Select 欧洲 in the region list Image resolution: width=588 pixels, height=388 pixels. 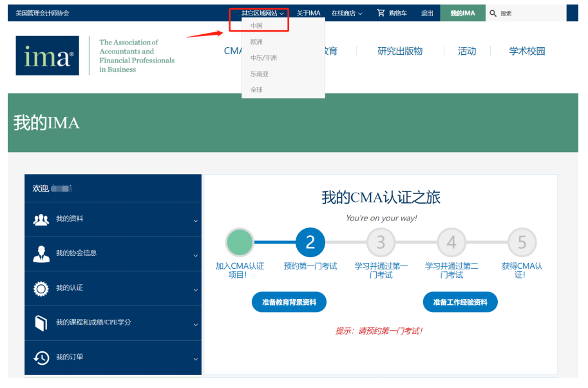tap(256, 42)
